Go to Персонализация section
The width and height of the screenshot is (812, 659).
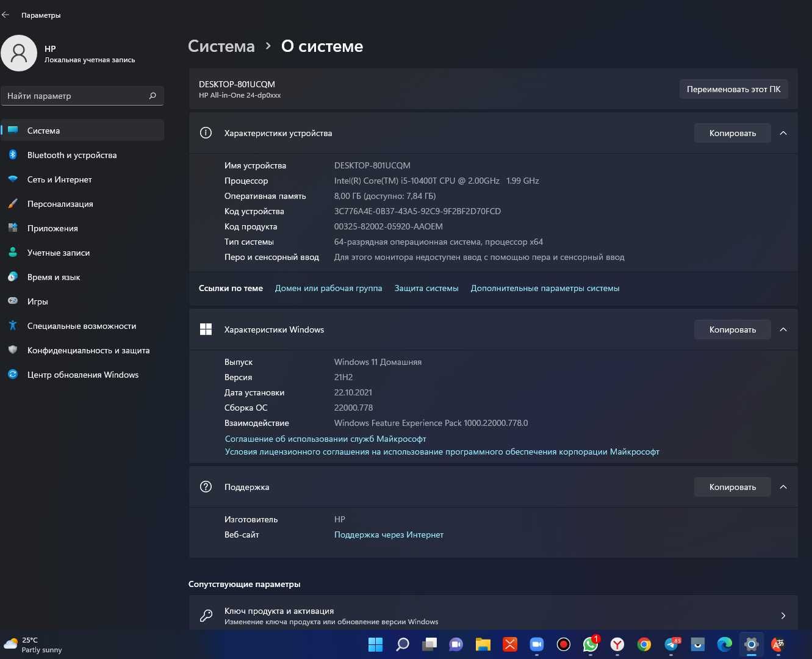click(82, 204)
